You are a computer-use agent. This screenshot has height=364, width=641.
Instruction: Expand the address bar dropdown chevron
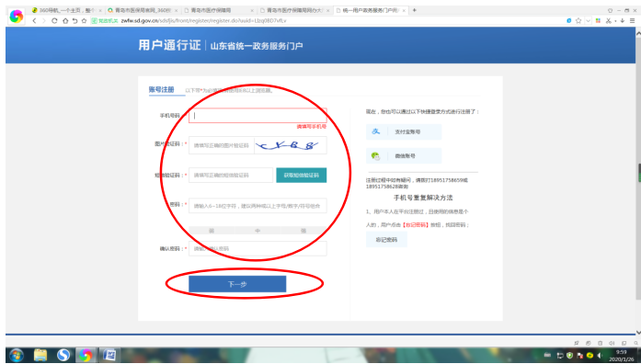(x=588, y=20)
